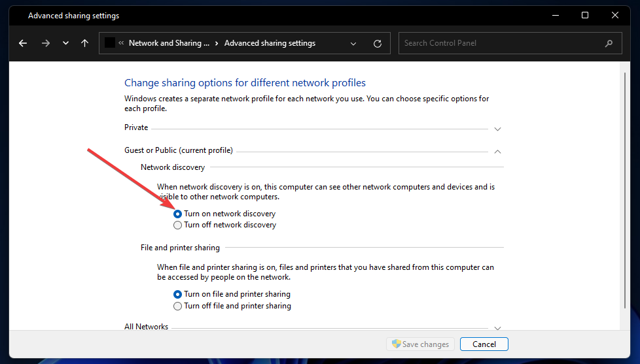Click the Save changes button
This screenshot has height=364, width=640.
click(x=421, y=344)
